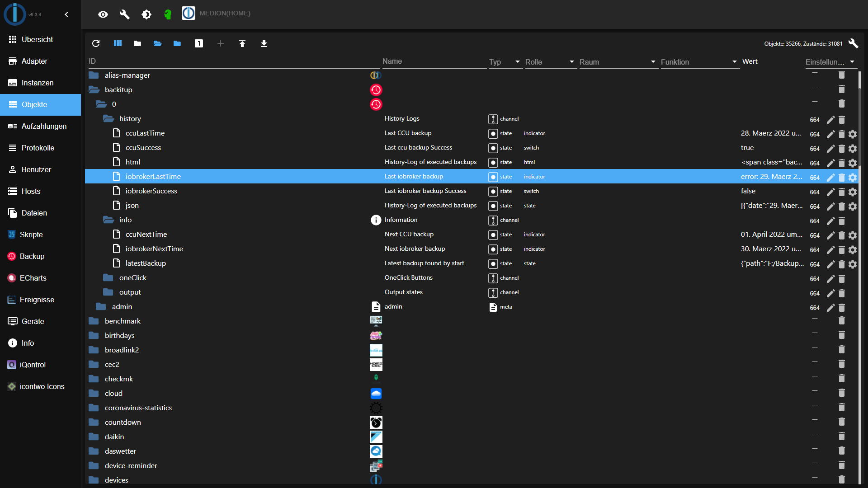Refresh the objects tree

pyautogui.click(x=96, y=43)
